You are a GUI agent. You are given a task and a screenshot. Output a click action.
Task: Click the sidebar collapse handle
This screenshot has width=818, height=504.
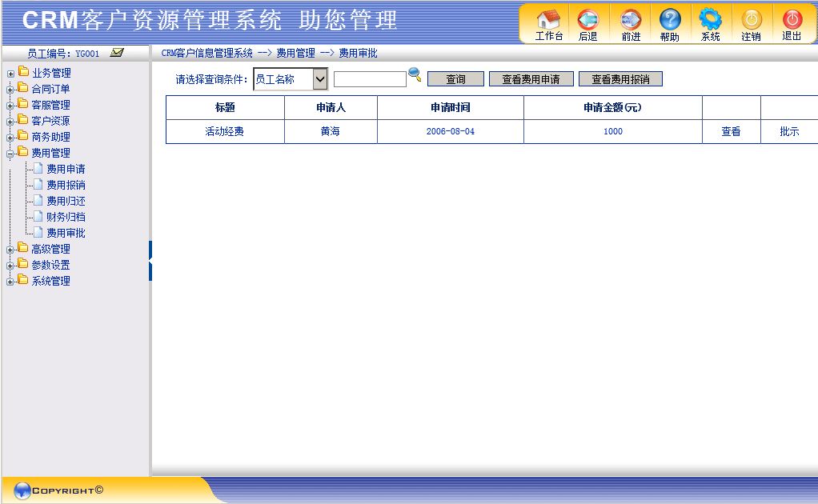click(x=150, y=261)
